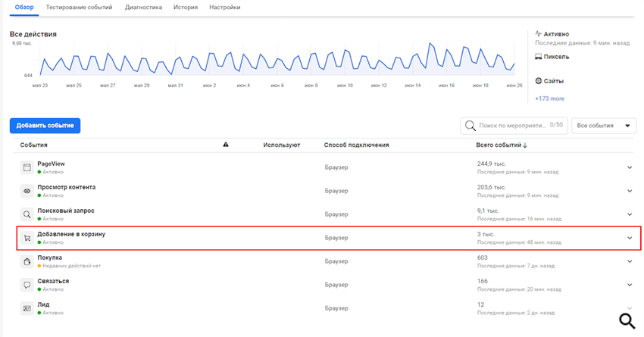644x337 pixels.
Task: Click the magnifier icon for Поисковый запрос
Action: [27, 214]
